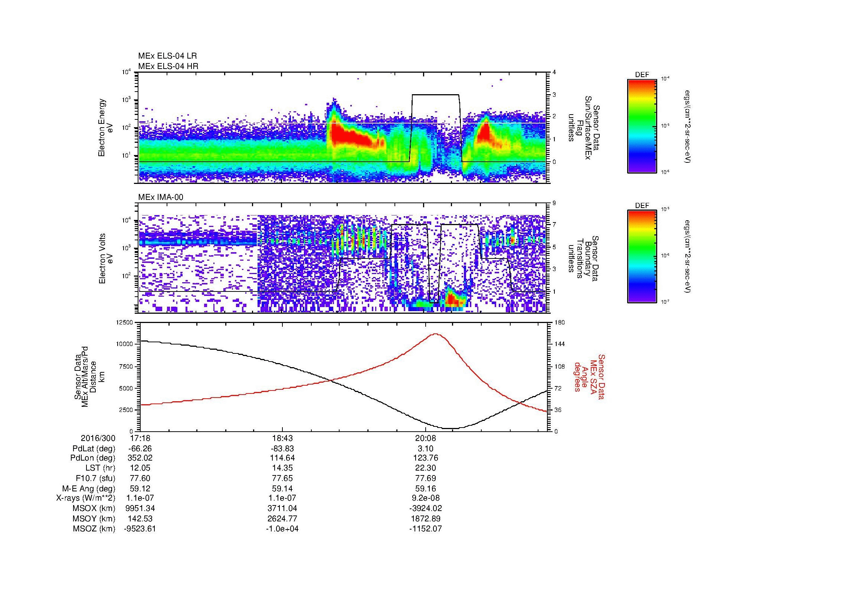Click the time tick label '20:08'

point(425,438)
